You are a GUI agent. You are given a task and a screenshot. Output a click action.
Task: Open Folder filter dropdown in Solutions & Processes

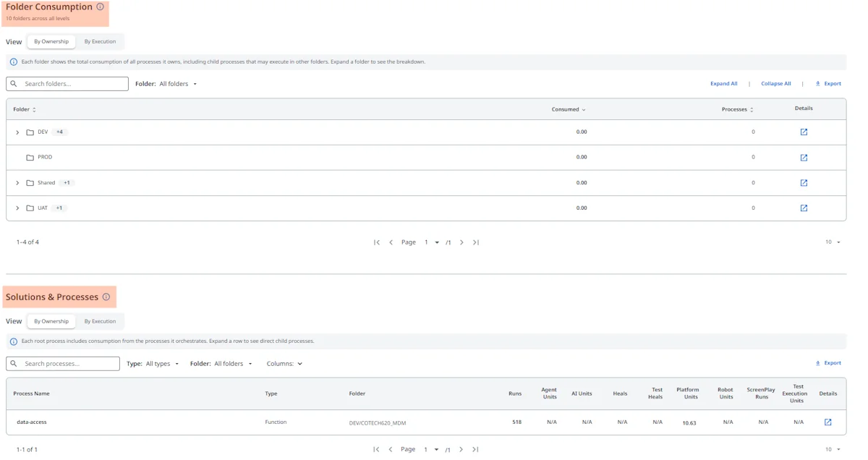pyautogui.click(x=221, y=364)
